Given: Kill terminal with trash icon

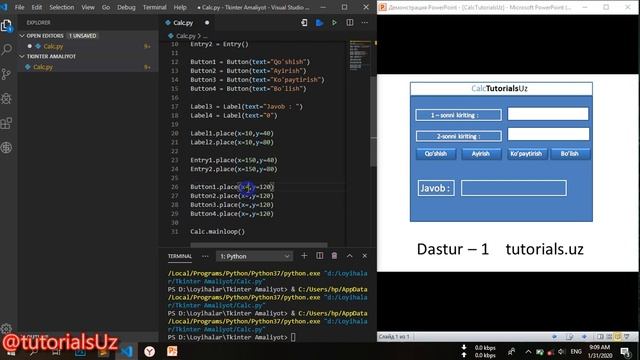Looking at the screenshot, I should click(334, 256).
